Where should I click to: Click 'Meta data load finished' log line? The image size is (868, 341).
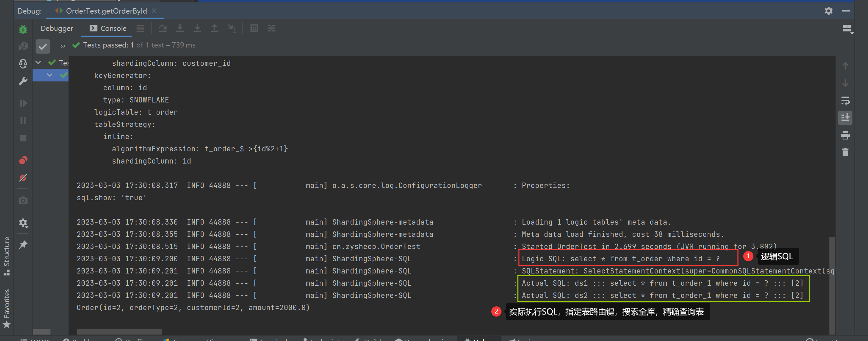tap(623, 234)
